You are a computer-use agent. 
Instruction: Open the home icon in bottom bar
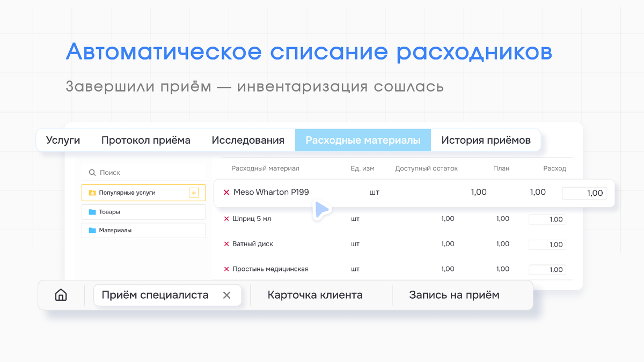click(61, 295)
